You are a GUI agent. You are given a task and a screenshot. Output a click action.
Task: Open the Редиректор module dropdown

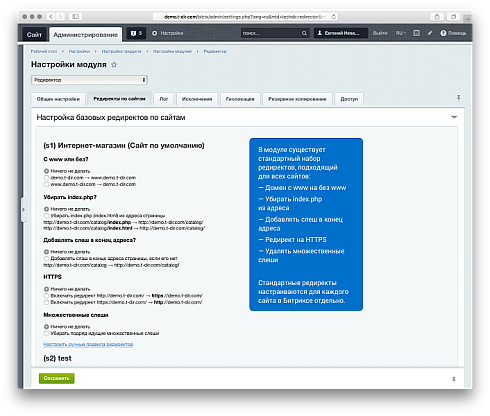89,80
